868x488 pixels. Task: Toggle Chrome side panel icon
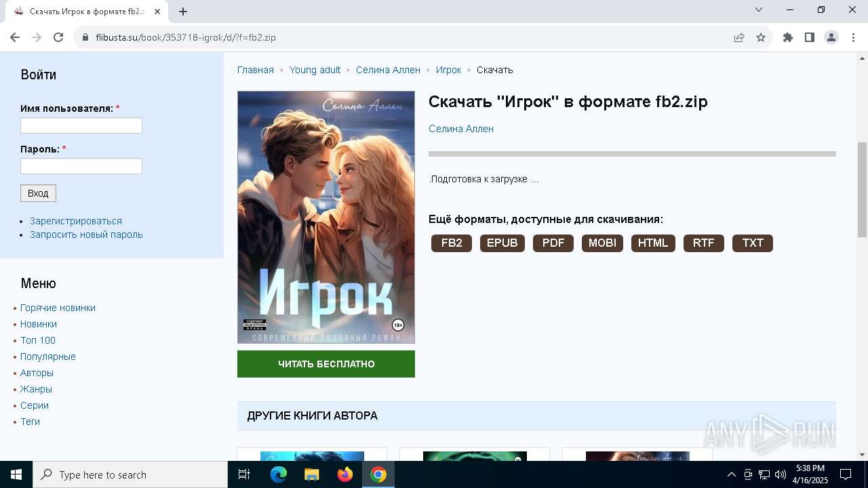pos(810,37)
